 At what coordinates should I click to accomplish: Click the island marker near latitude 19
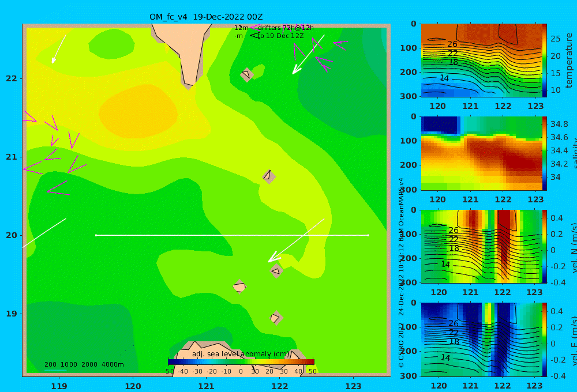[276, 318]
